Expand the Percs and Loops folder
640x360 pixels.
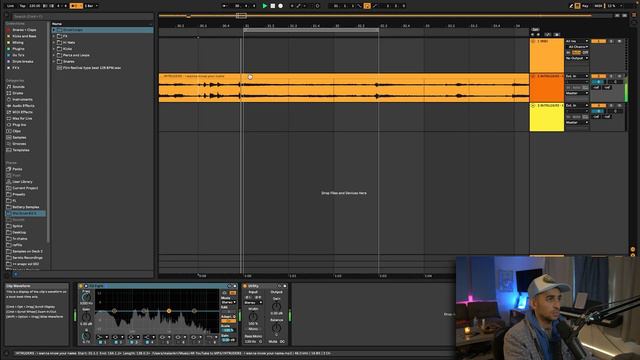(54, 55)
